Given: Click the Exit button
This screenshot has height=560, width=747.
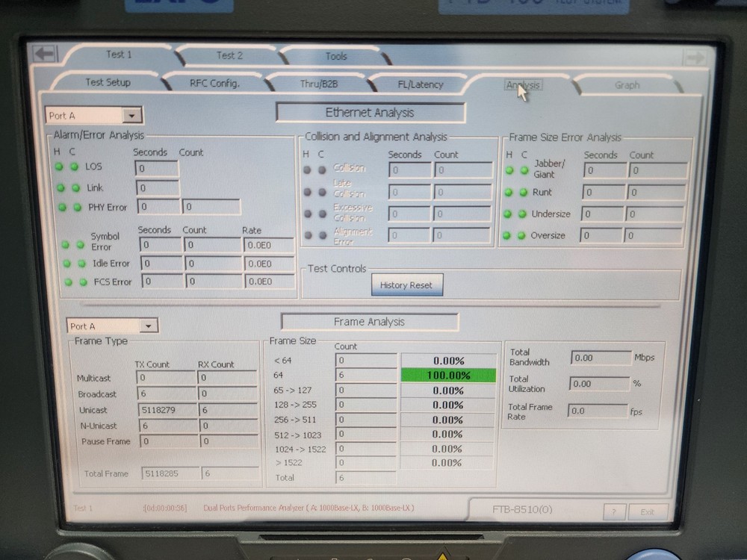Looking at the screenshot, I should [x=648, y=511].
